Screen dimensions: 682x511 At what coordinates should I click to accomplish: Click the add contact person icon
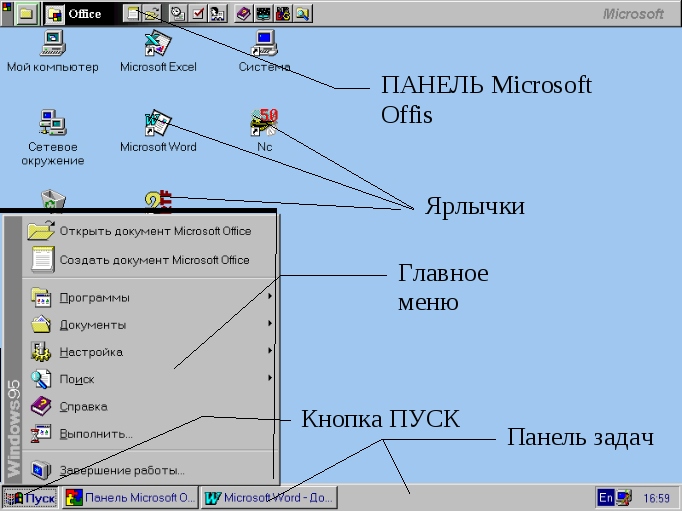[217, 14]
